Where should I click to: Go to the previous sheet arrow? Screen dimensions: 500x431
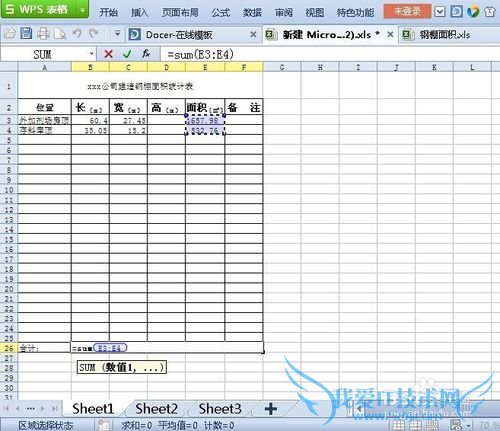click(x=18, y=409)
